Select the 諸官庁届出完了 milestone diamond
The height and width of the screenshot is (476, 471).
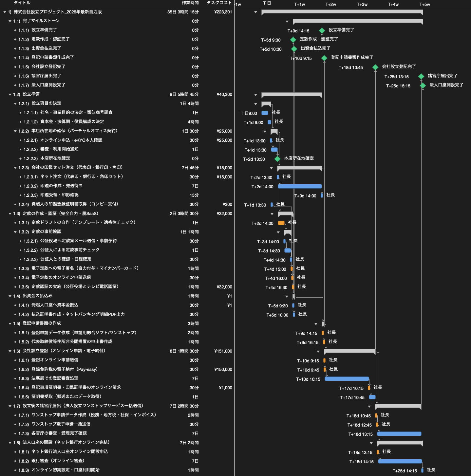click(421, 76)
